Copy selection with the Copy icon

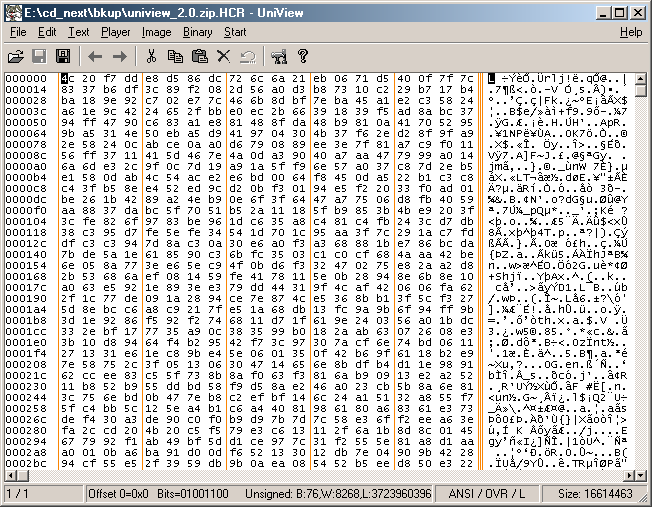tap(175, 56)
